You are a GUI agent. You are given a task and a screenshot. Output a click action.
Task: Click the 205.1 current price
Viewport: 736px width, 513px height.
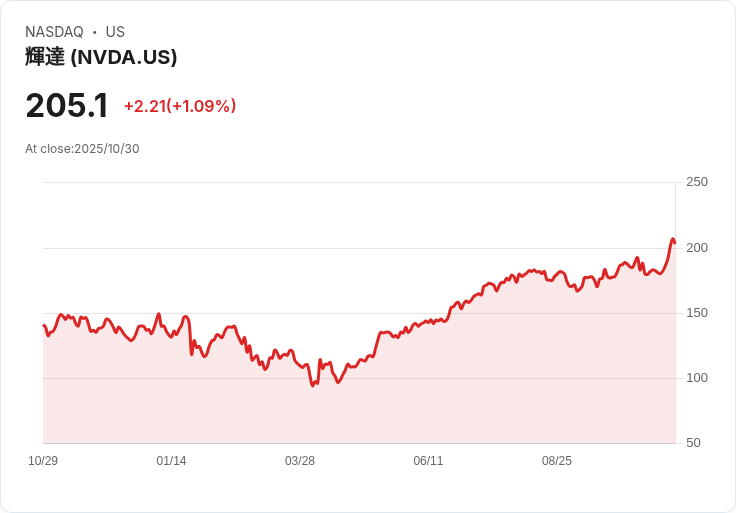[x=67, y=105]
